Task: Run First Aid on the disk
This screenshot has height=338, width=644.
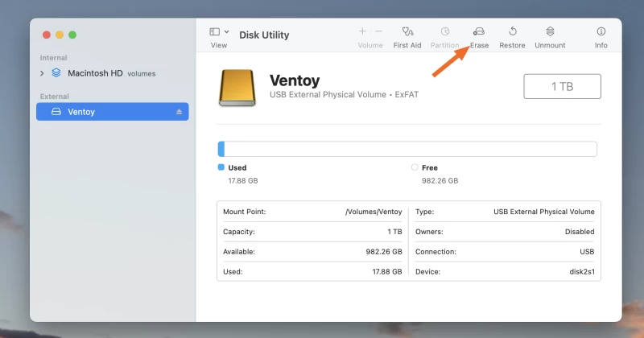Action: 407,32
